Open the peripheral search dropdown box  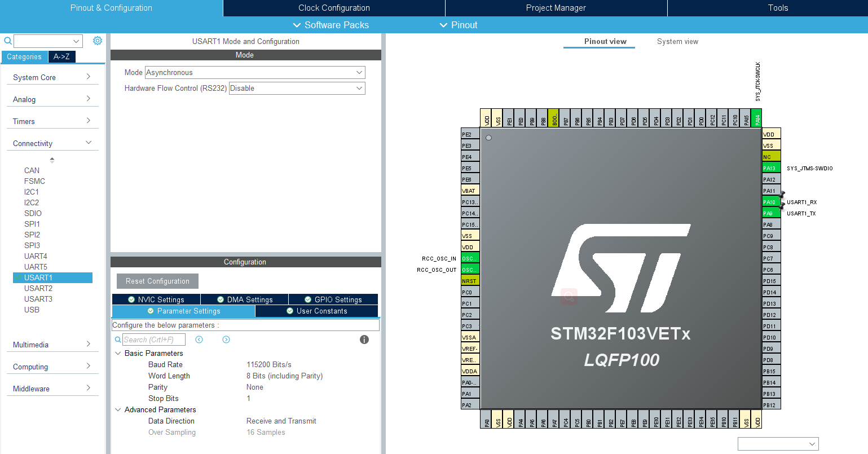point(48,41)
